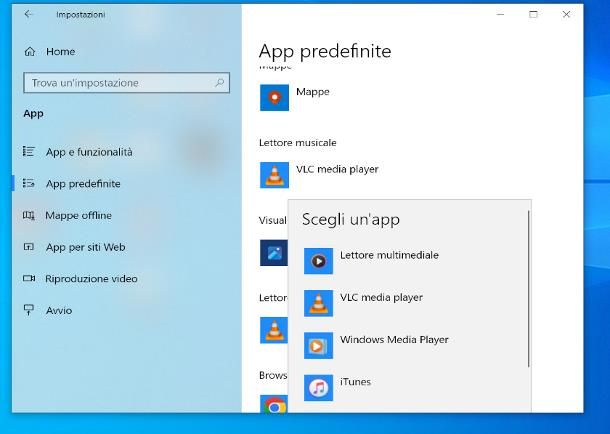The width and height of the screenshot is (610, 434).
Task: Click the search magnifier icon
Action: coord(219,82)
